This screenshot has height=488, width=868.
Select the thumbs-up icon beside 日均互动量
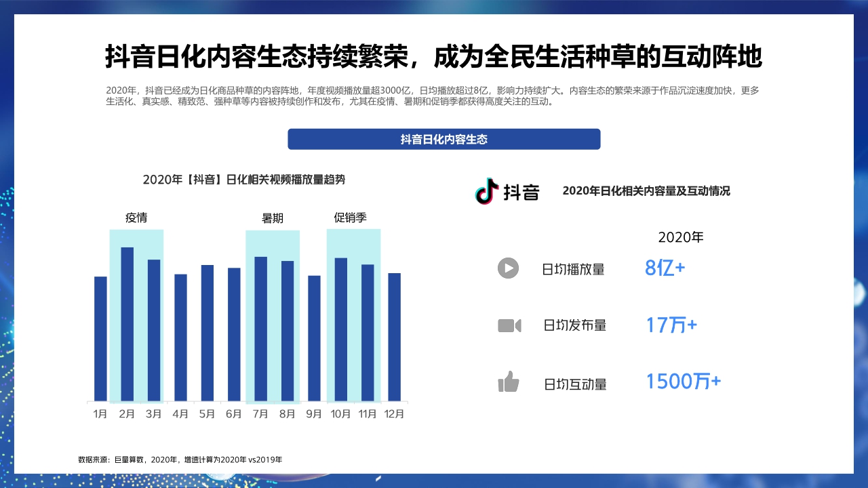point(508,382)
